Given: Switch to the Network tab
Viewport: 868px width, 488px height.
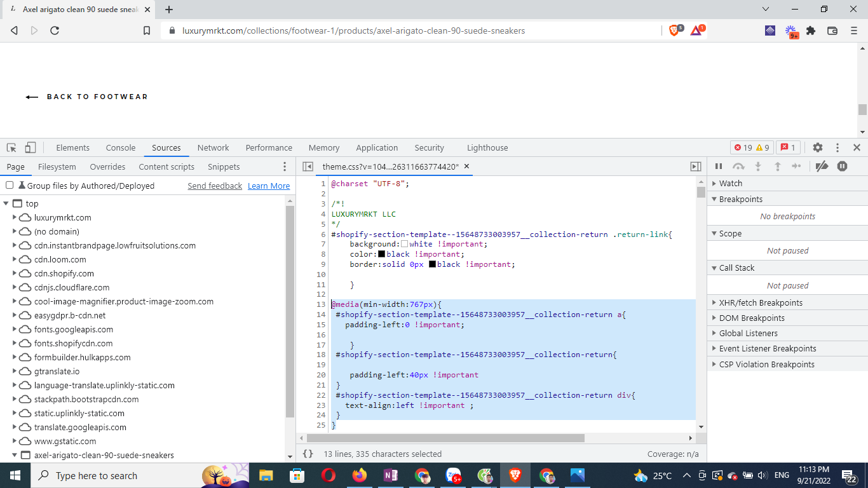Looking at the screenshot, I should coord(213,147).
